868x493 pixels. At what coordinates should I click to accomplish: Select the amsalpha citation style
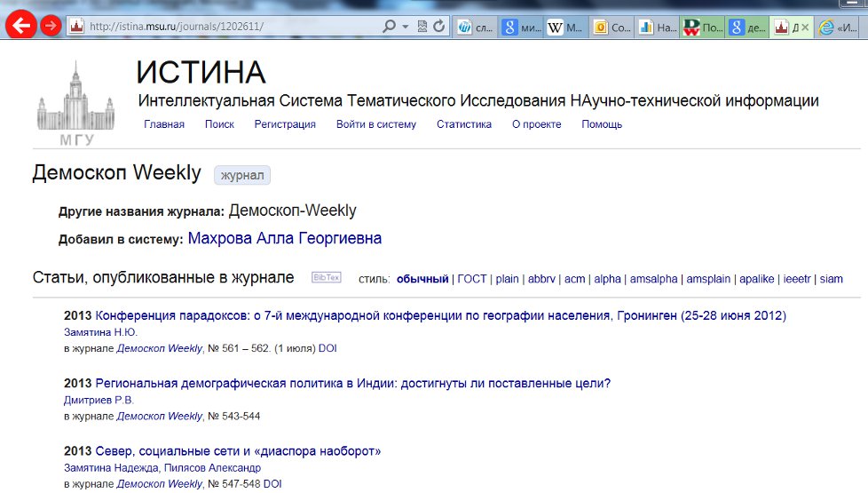pyautogui.click(x=654, y=279)
